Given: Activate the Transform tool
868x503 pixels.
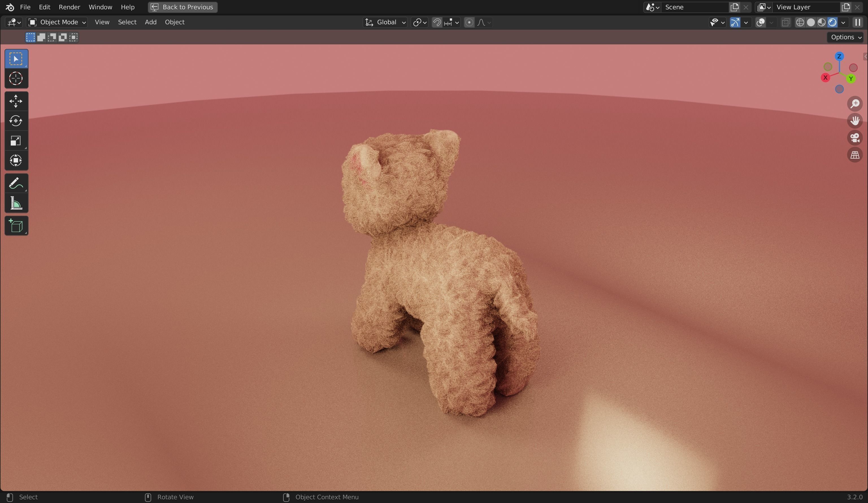Looking at the screenshot, I should pyautogui.click(x=16, y=160).
